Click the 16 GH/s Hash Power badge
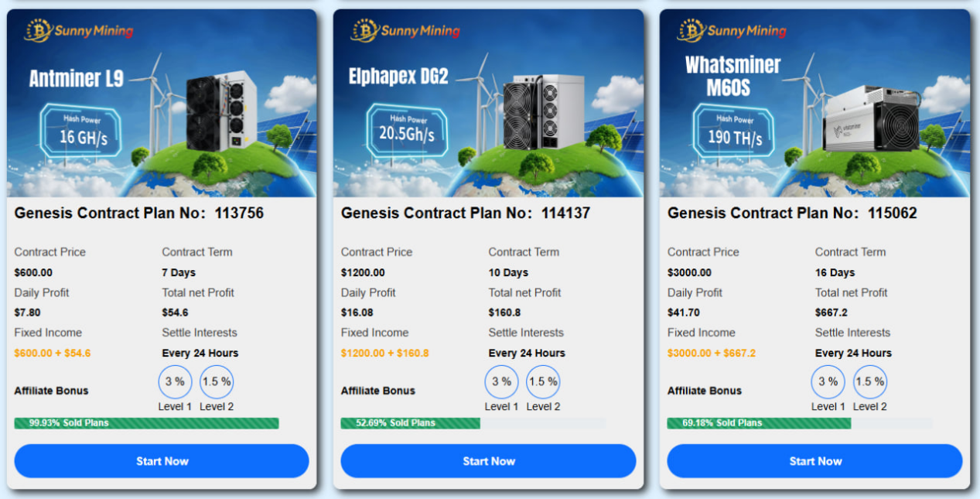This screenshot has width=980, height=499. (x=80, y=130)
